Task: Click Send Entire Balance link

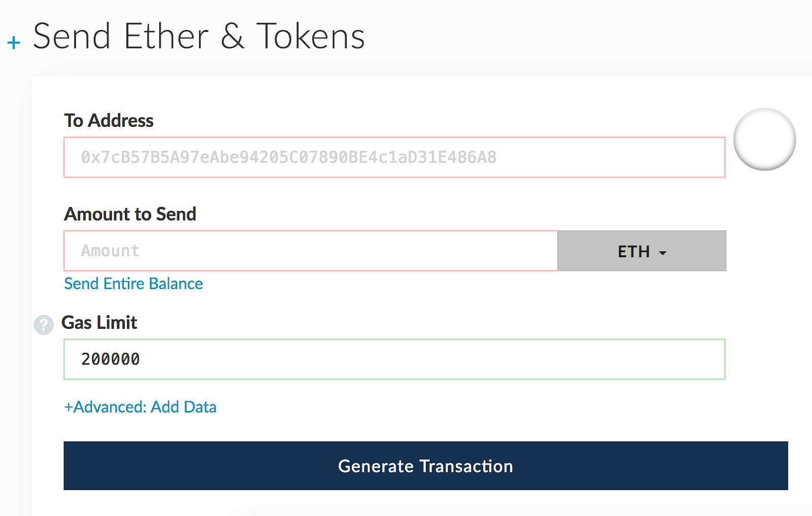Action: click(x=133, y=284)
